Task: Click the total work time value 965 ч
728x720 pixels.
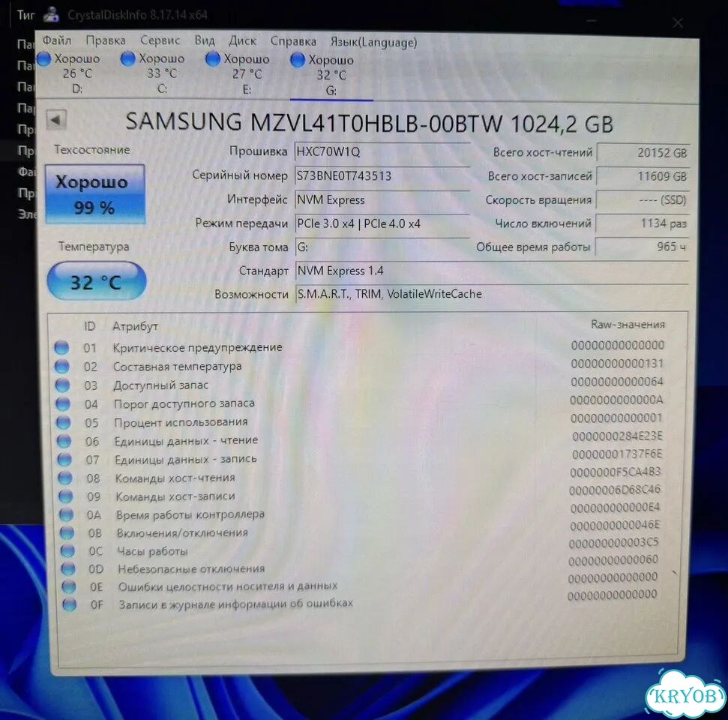Action: point(642,247)
